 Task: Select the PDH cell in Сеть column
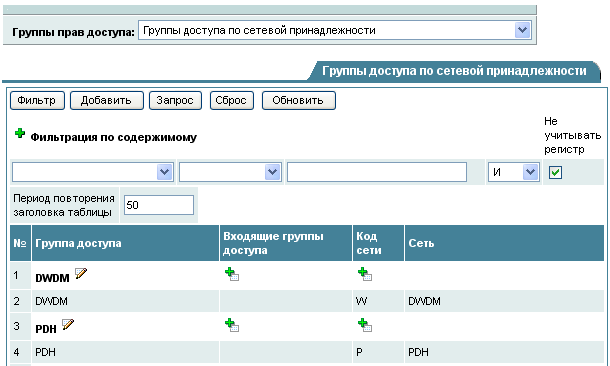[504, 352]
